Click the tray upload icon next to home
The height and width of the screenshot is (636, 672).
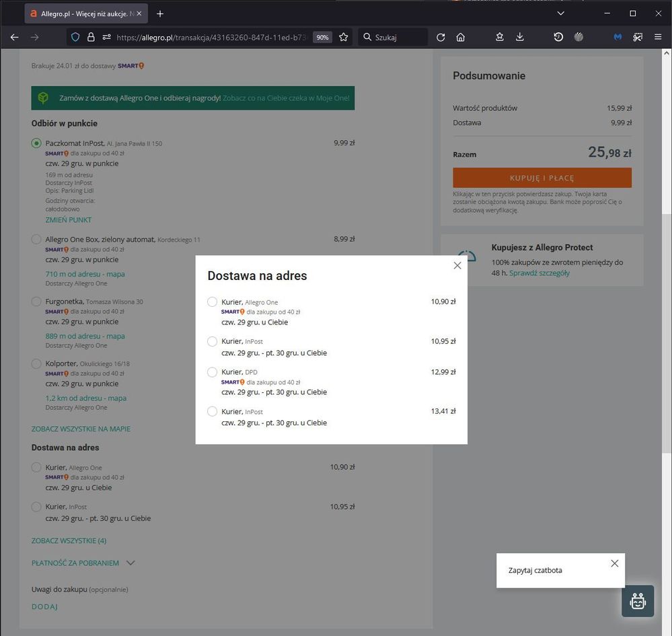click(x=500, y=37)
